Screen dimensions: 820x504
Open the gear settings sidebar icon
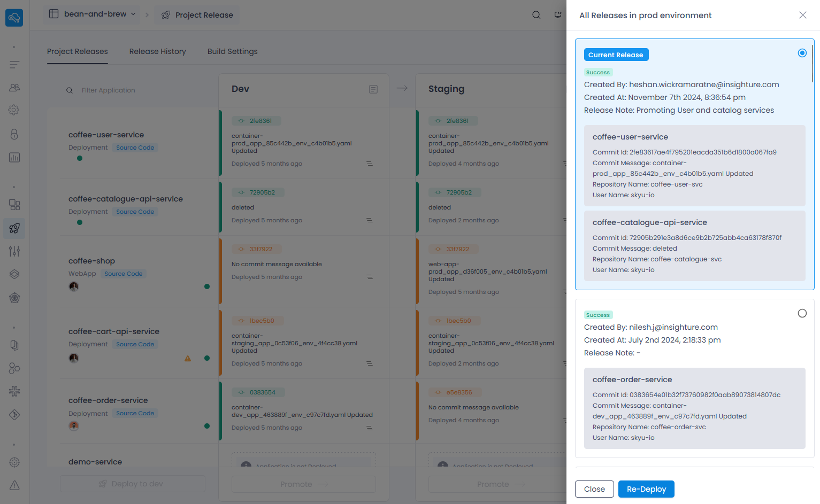point(14,110)
